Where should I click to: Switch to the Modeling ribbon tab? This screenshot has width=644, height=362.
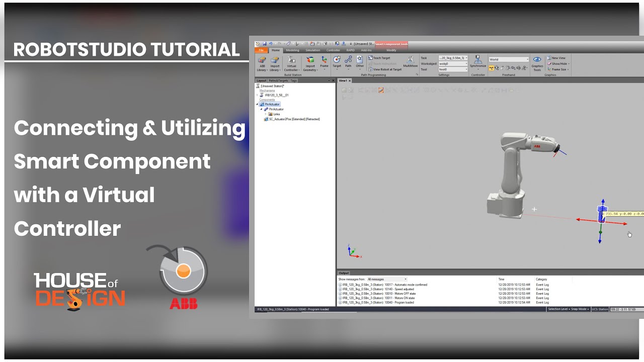pyautogui.click(x=292, y=50)
